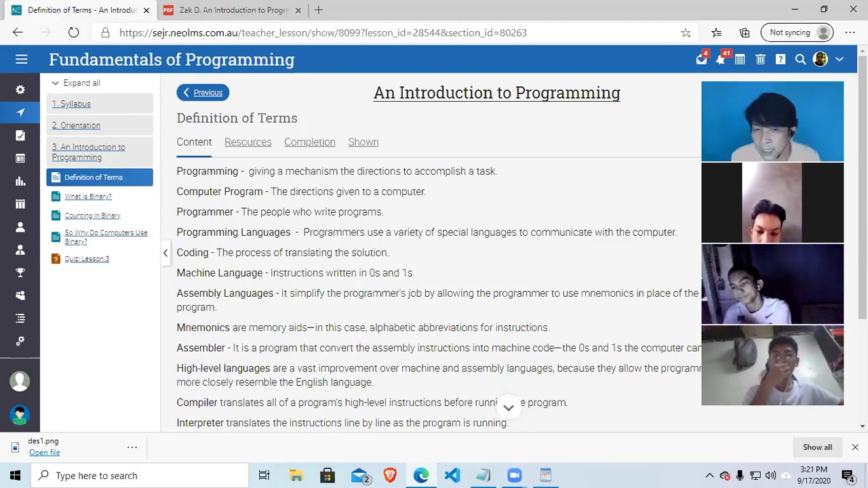Switch to the Content tab

click(x=194, y=142)
